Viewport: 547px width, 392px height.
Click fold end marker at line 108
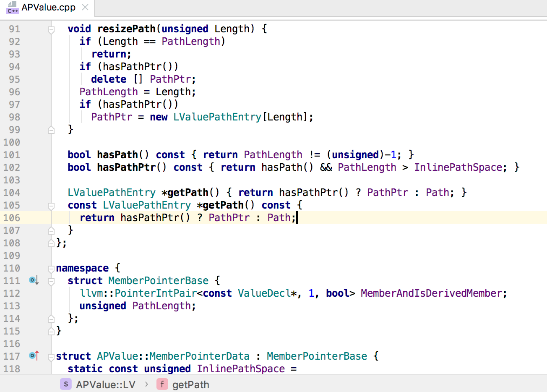51,243
